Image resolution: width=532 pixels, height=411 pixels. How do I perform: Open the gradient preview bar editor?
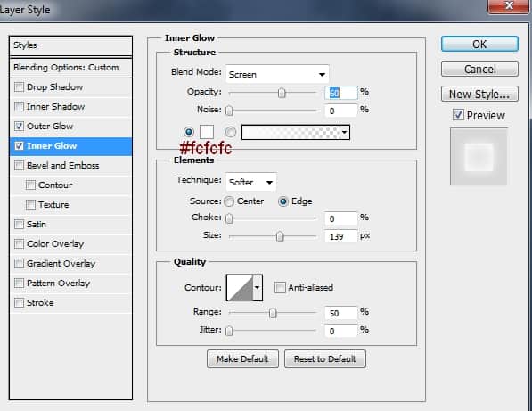click(291, 132)
